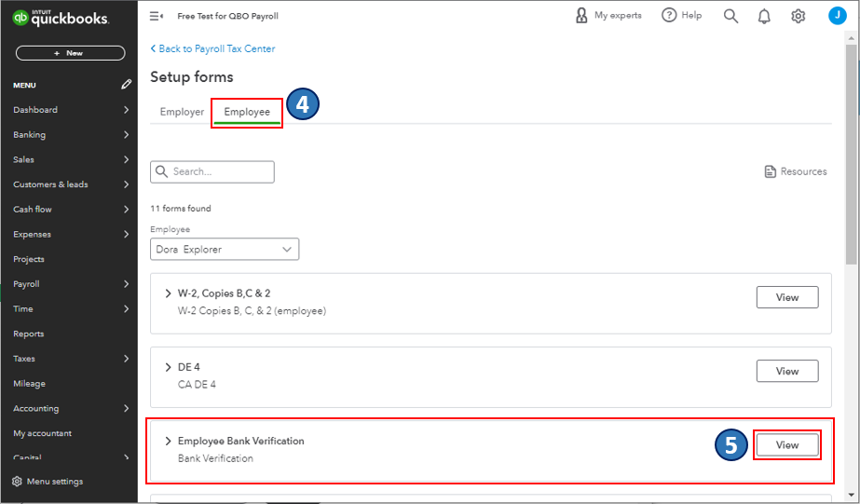Click the search magnifier icon in header

[730, 16]
